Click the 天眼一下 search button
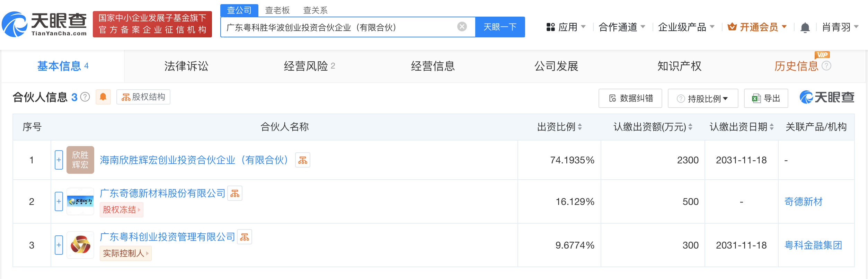 pos(500,27)
